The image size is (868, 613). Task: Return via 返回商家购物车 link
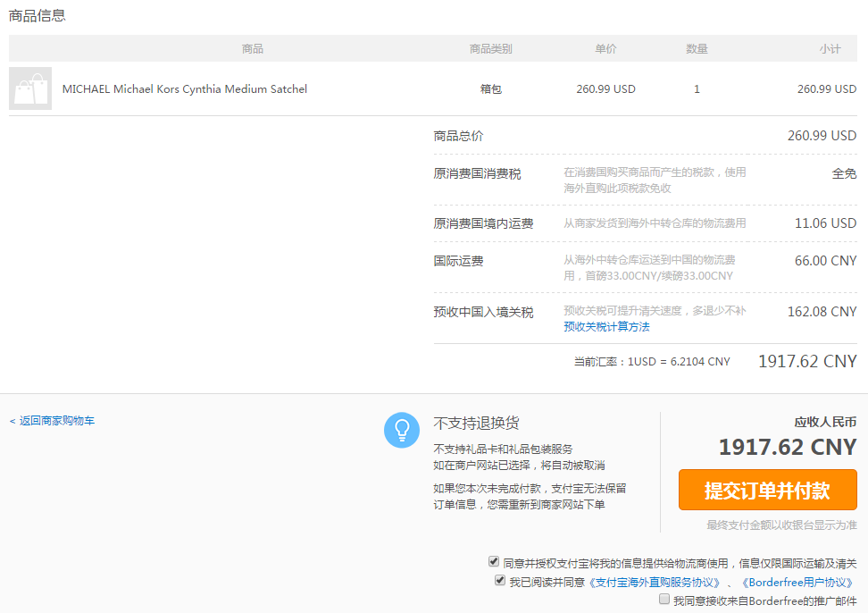(x=52, y=421)
